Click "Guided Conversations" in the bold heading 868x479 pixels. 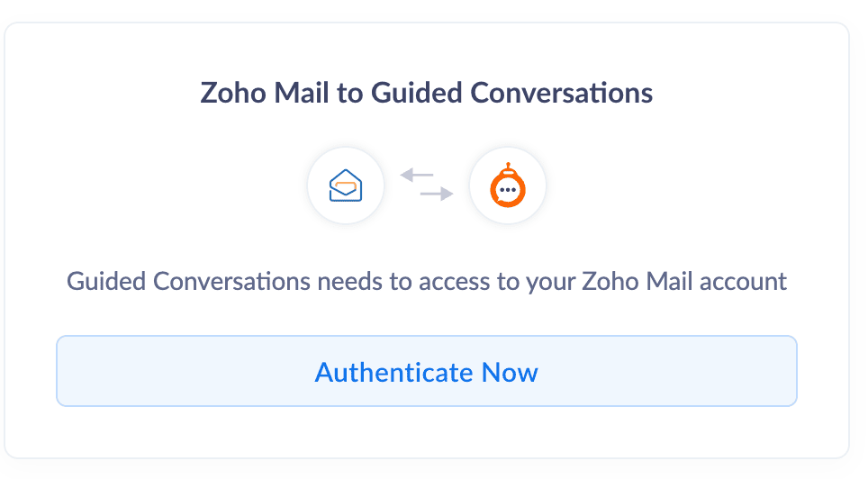[x=511, y=93]
